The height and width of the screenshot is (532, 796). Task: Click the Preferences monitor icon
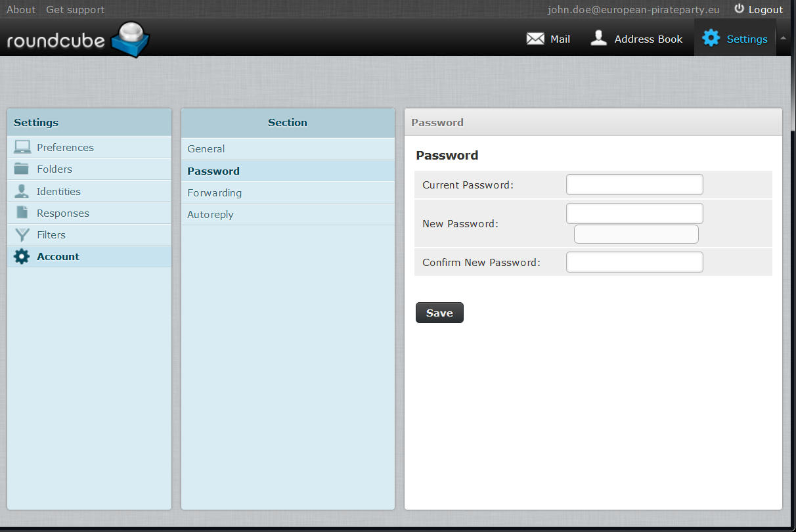point(22,147)
